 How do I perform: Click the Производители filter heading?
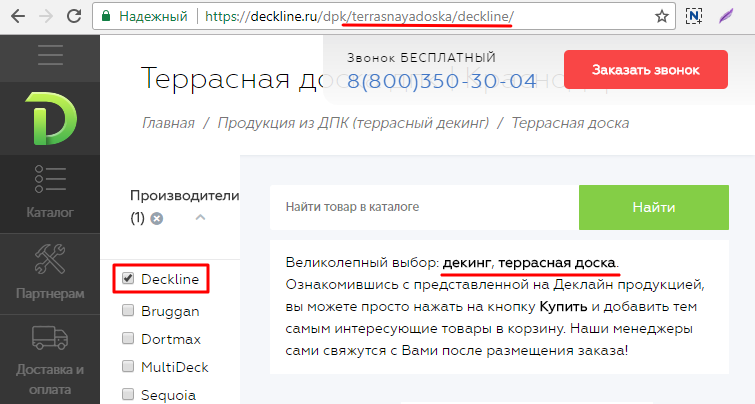(184, 195)
